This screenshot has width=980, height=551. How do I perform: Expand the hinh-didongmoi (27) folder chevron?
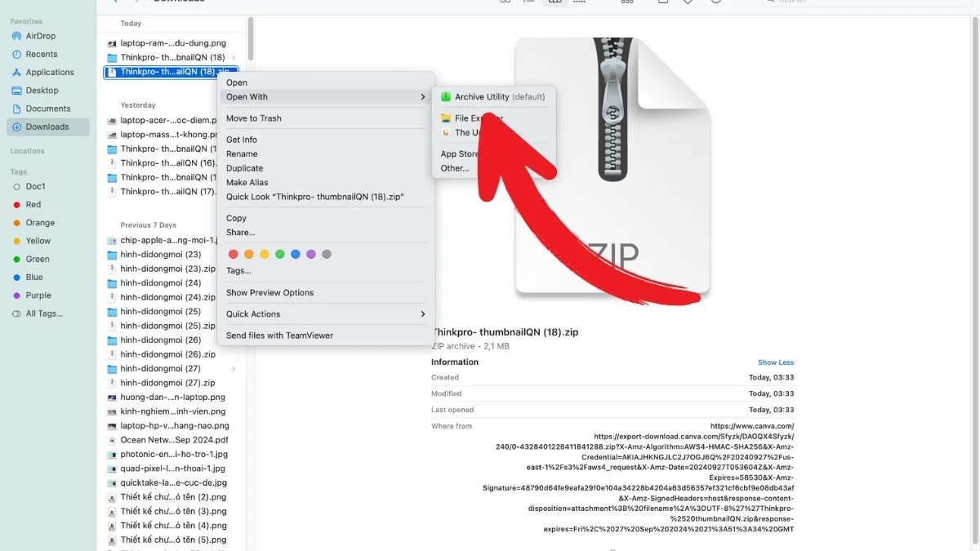click(x=234, y=369)
